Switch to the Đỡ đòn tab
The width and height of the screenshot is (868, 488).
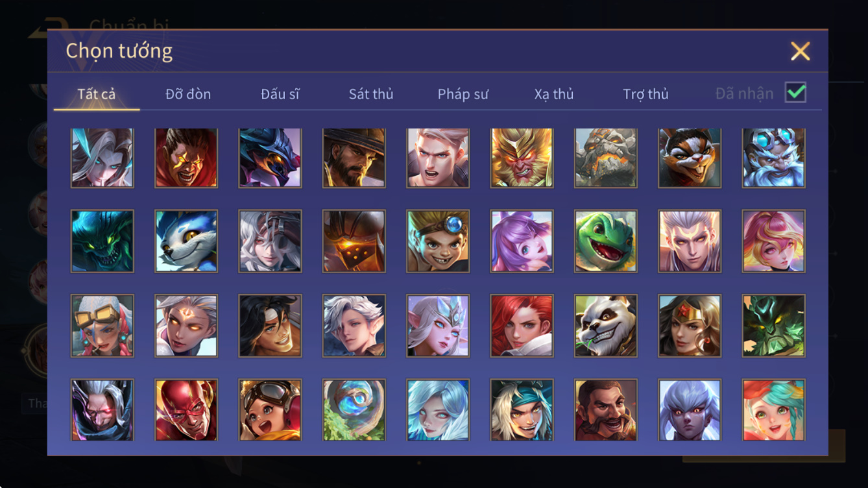[x=188, y=94]
